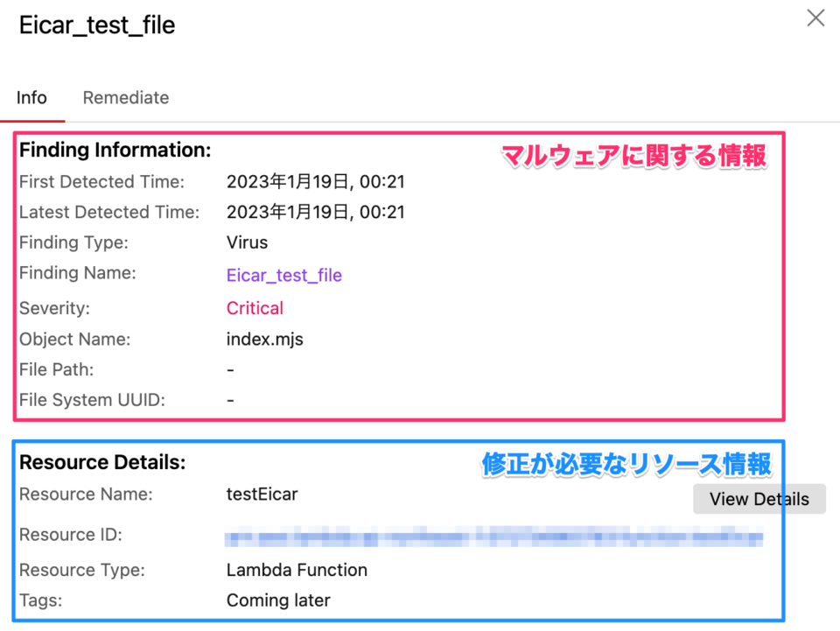840x631 pixels.
Task: Click the File System UUID dash placeholder
Action: (x=229, y=400)
